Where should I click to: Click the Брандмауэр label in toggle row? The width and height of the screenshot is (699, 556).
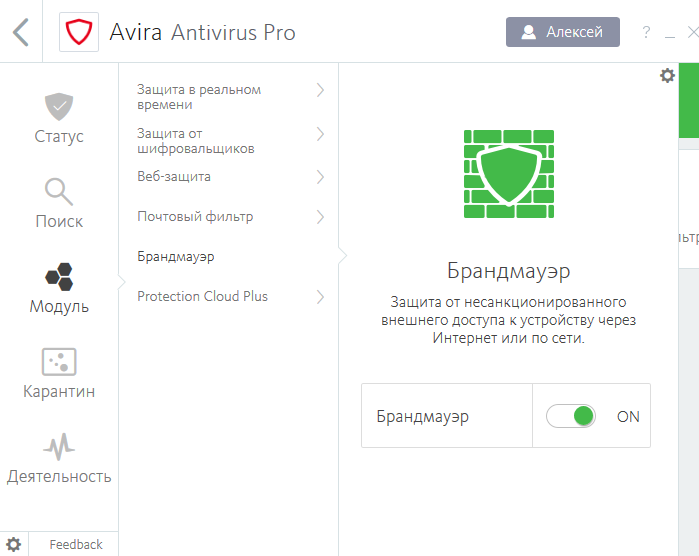tap(422, 416)
